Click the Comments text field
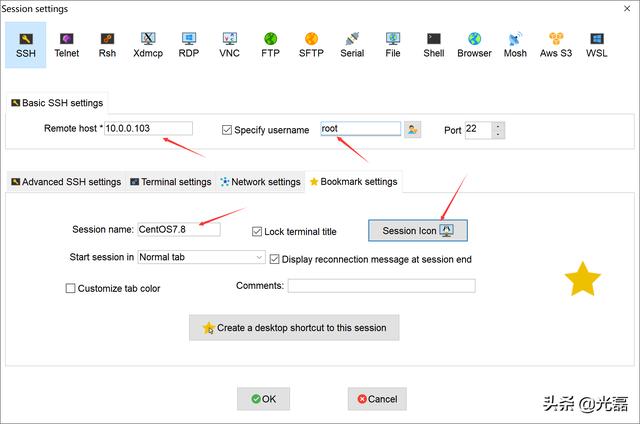 (x=382, y=286)
